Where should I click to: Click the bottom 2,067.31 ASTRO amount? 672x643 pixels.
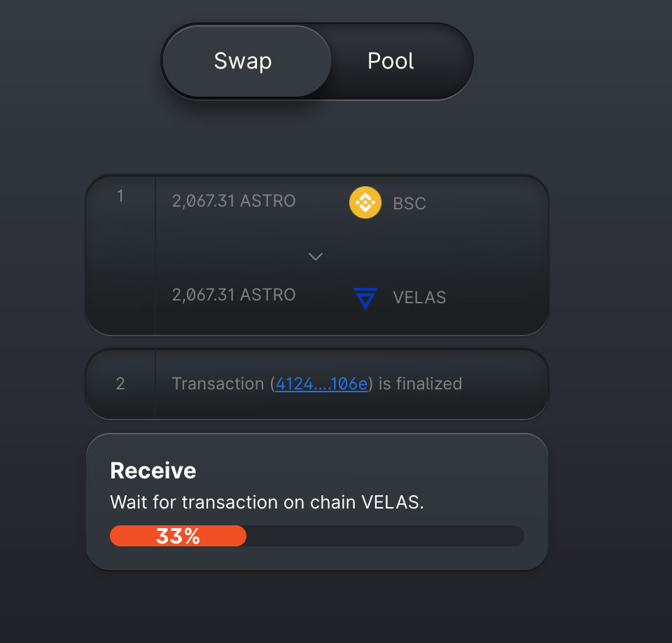click(x=234, y=295)
